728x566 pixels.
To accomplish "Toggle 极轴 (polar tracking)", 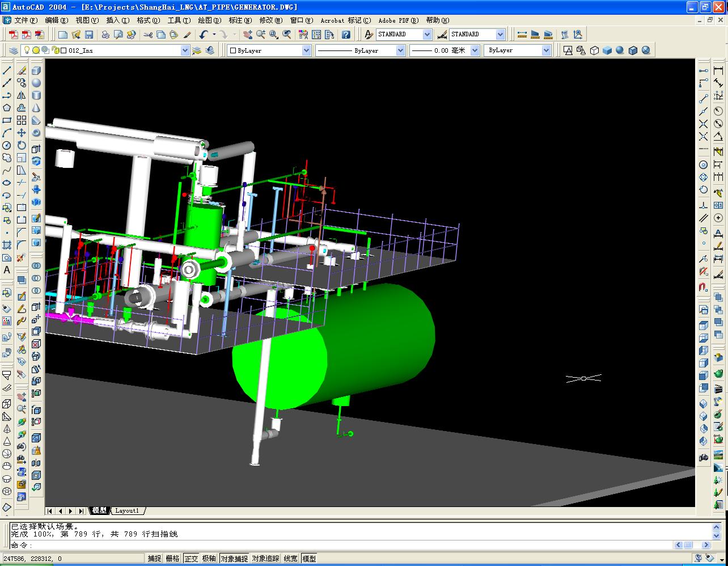I will [x=209, y=559].
